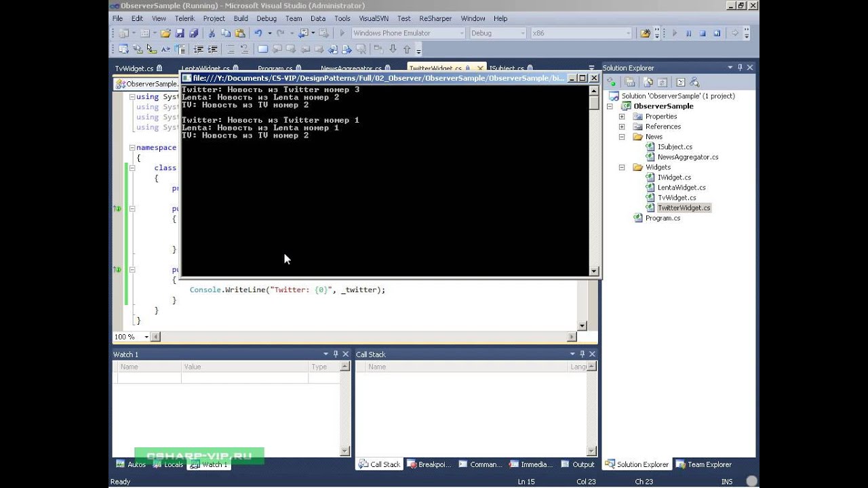Screen dimensions: 868x488
Task: Switch to the Team Explorer tab
Action: 704,464
